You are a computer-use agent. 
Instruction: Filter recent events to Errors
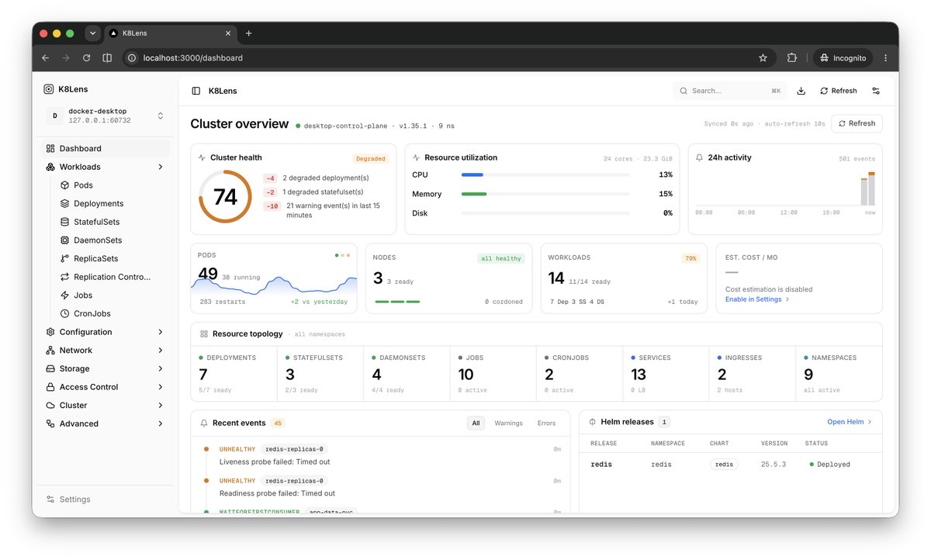(546, 423)
